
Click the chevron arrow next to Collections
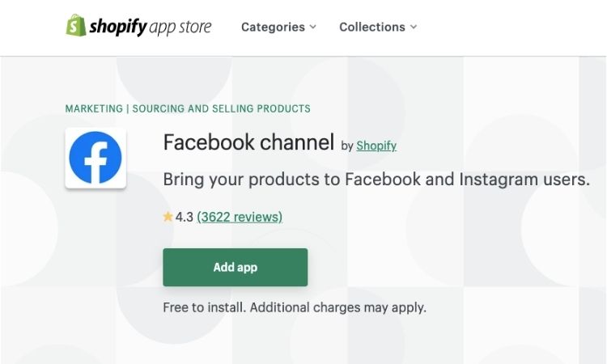pos(414,27)
